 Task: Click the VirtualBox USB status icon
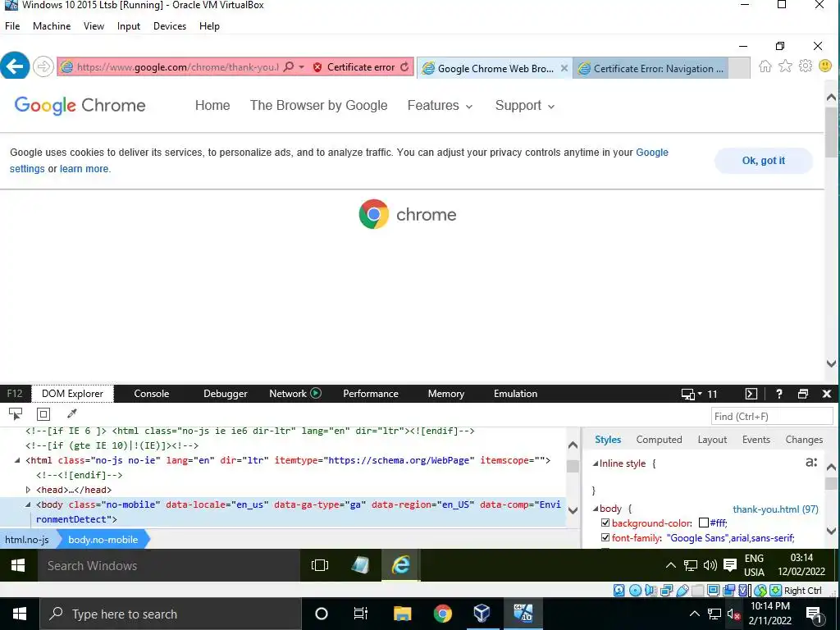682,591
